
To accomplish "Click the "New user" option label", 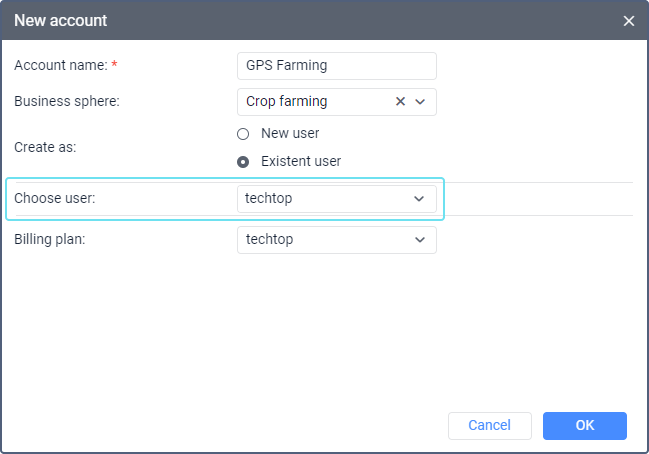I will point(290,133).
